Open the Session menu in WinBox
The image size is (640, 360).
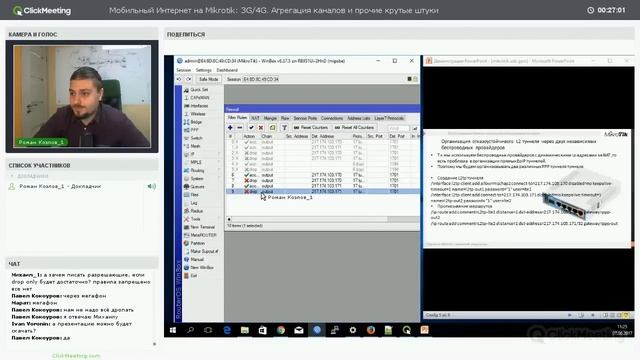(183, 70)
